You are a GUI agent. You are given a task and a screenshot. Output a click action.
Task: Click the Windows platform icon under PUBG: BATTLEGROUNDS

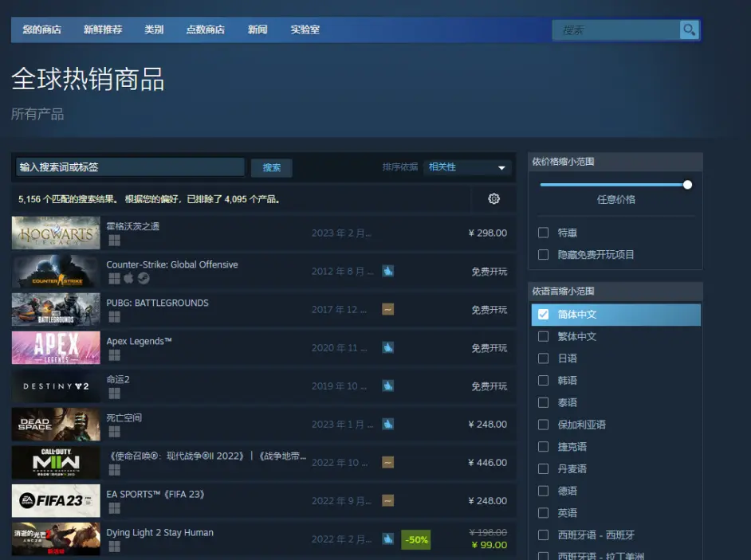[114, 315]
